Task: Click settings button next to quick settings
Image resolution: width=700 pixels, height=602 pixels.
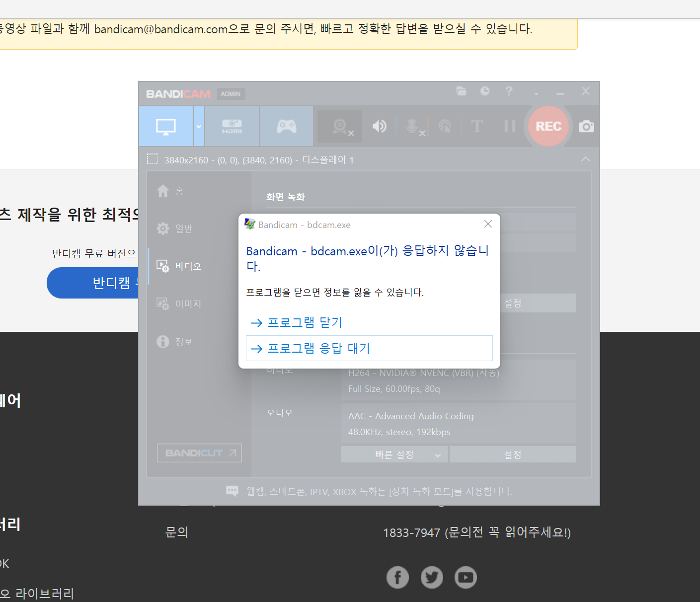Action: click(x=513, y=454)
